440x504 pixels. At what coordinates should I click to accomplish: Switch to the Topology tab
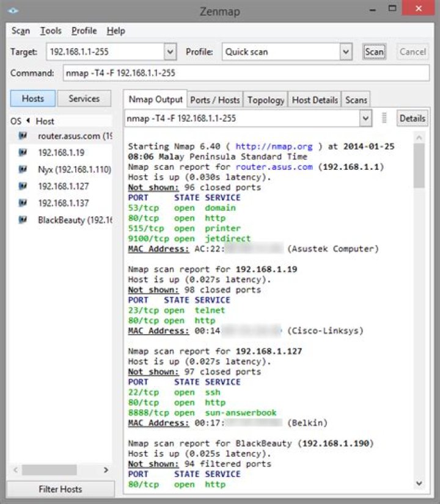[x=266, y=100]
